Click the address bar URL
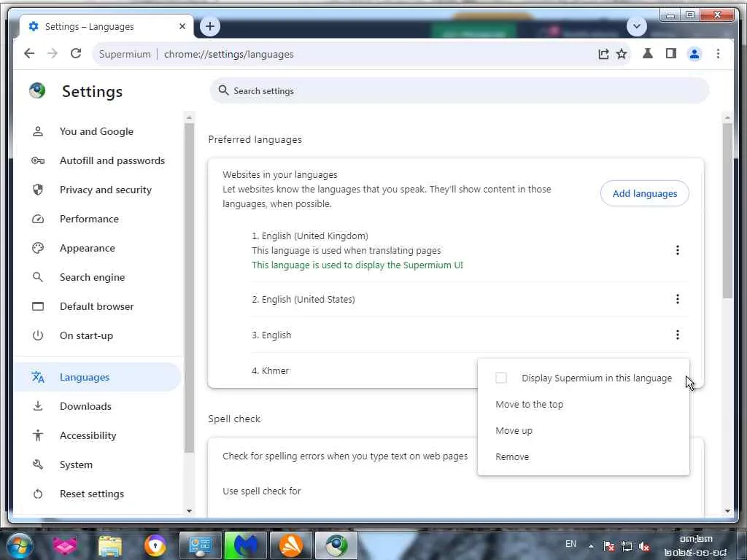The width and height of the screenshot is (747, 560). (228, 54)
